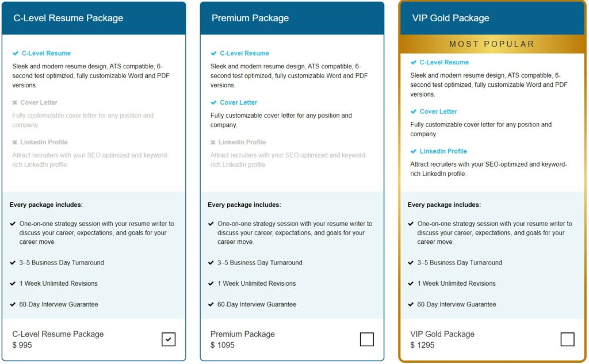The image size is (589, 364).
Task: Uncheck the C-Level Resume Package selection checkbox
Action: point(168,339)
